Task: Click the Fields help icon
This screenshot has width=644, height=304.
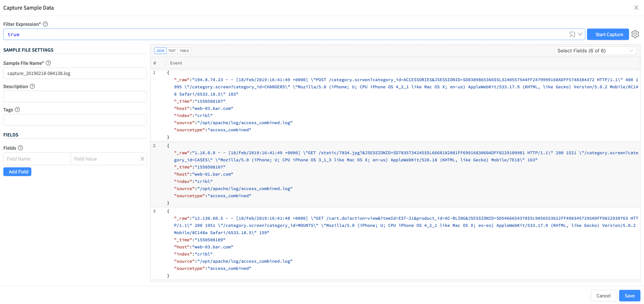Action: pos(20,148)
